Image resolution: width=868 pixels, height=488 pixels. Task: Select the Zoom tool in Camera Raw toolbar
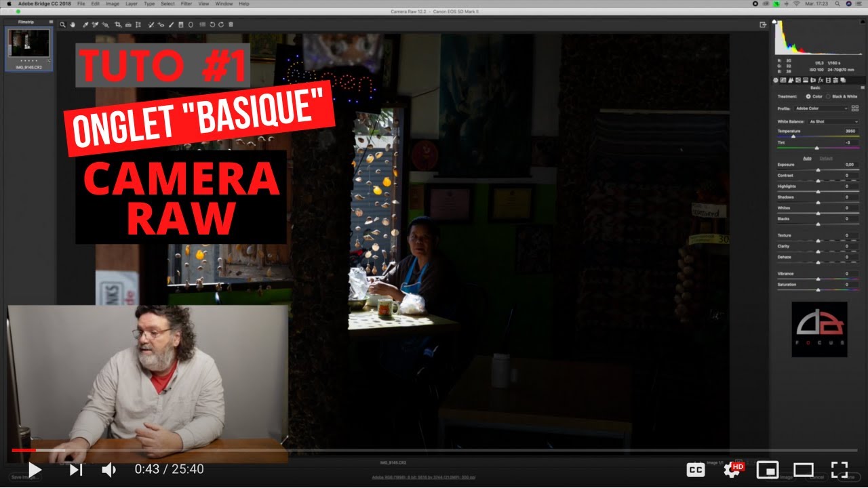pos(62,24)
